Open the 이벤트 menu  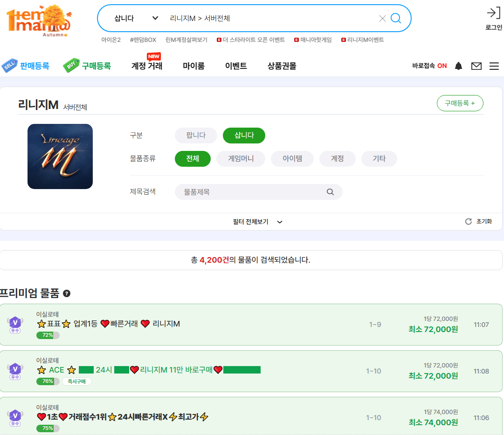[x=236, y=66]
